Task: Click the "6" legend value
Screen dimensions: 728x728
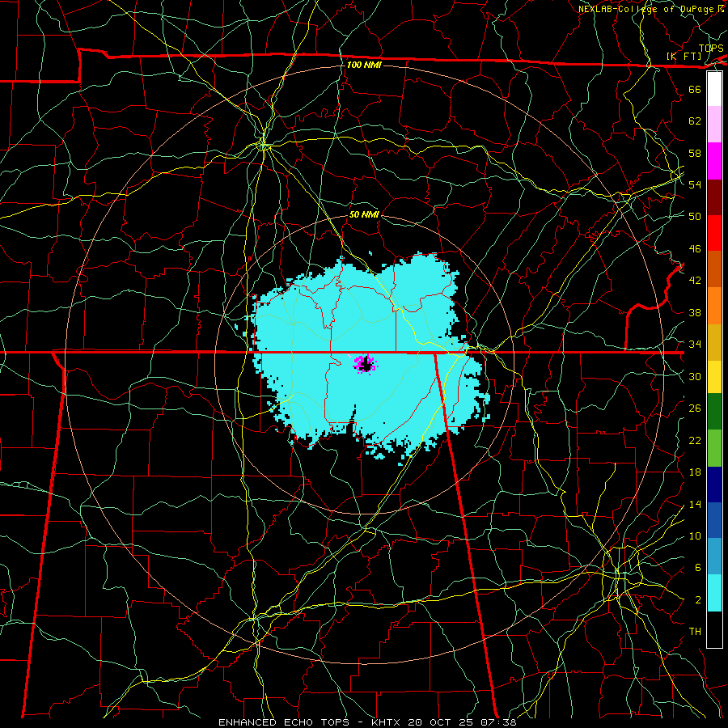Action: [697, 568]
